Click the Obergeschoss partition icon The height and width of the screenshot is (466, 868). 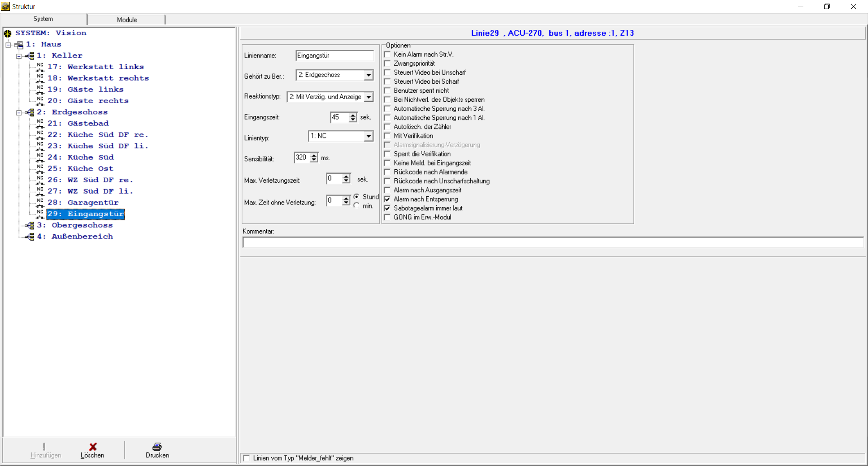pyautogui.click(x=30, y=225)
